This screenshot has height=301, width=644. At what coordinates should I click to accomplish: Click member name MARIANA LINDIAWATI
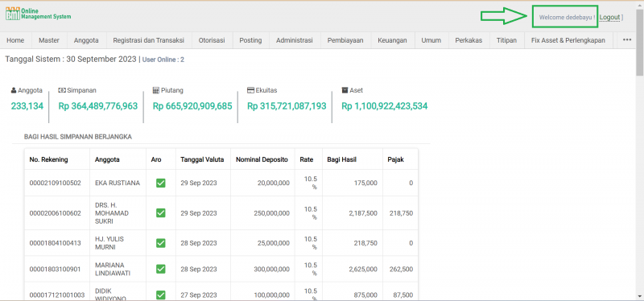pyautogui.click(x=113, y=269)
